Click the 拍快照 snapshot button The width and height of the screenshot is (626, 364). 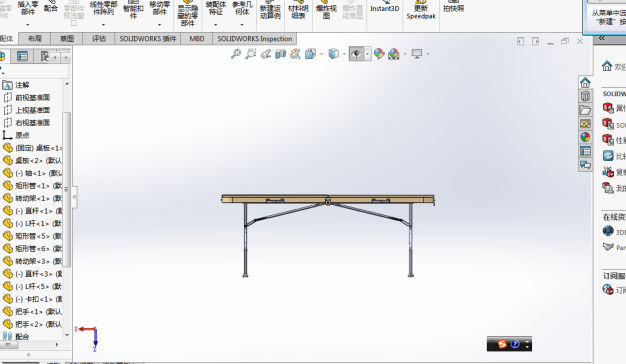pyautogui.click(x=454, y=7)
